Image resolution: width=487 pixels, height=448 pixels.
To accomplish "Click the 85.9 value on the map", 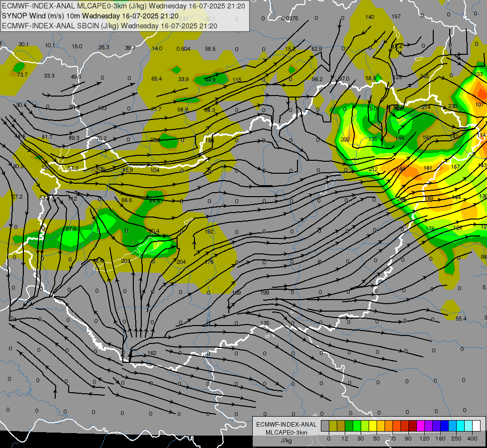I will 128,170.
